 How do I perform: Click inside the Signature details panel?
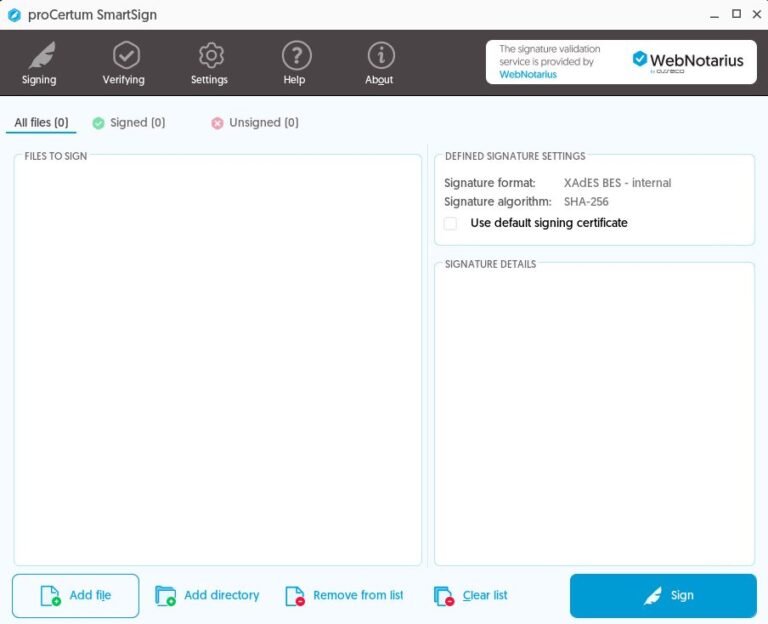(x=594, y=415)
